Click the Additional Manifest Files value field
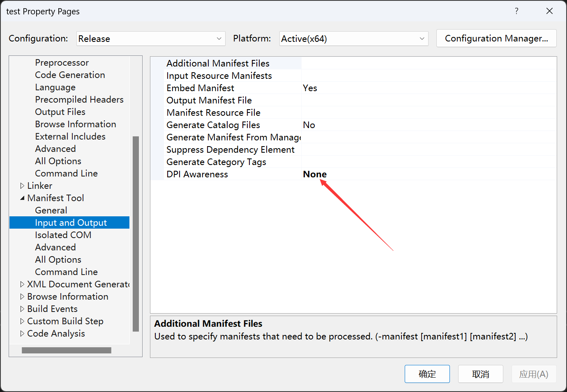The width and height of the screenshot is (567, 392). point(427,63)
